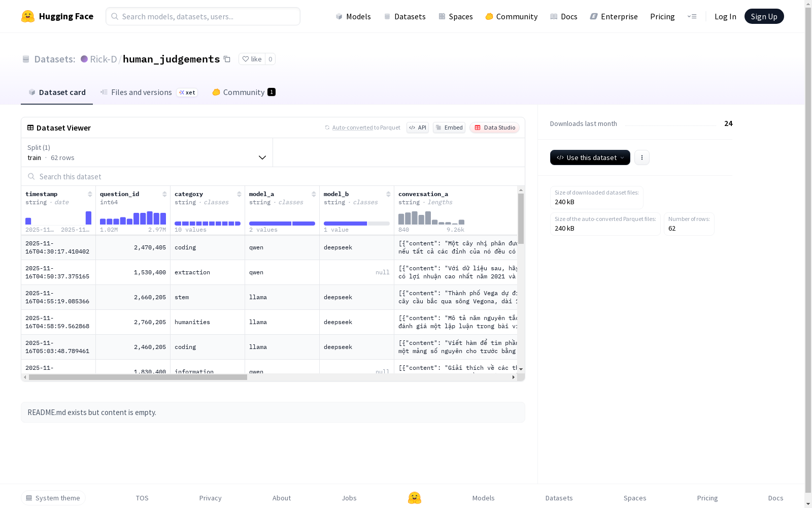Screen dimensions: 812x508
Task: Click the table vertical scrollbar thumb
Action: click(521, 218)
